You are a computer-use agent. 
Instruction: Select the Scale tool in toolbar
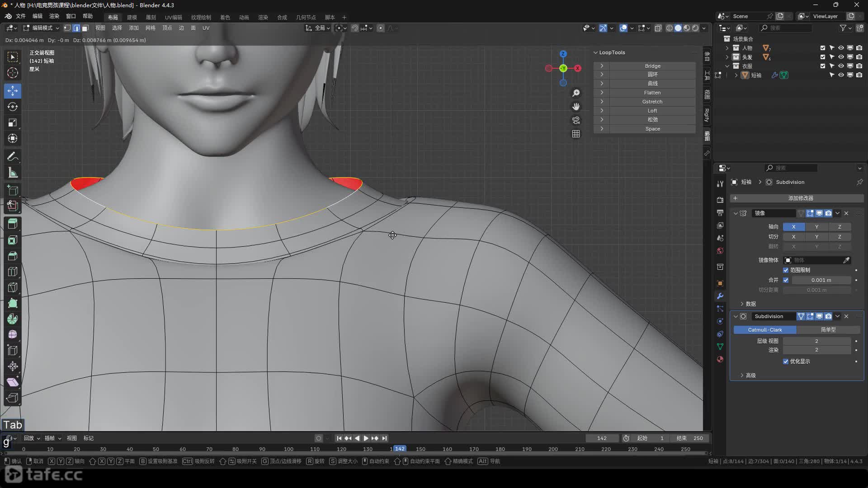13,123
